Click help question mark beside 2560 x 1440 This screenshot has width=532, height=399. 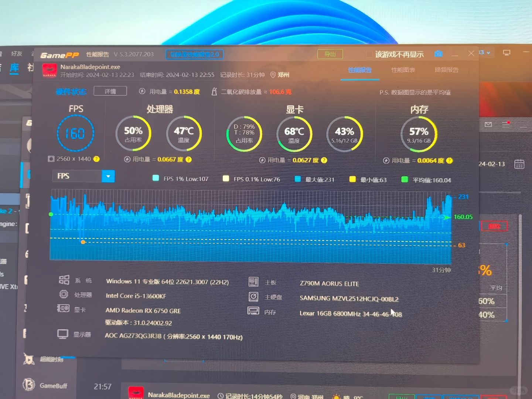click(x=96, y=159)
